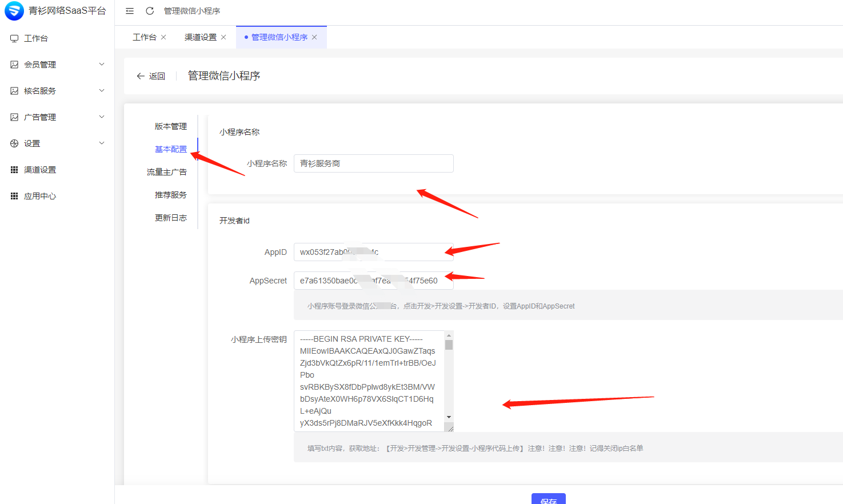The width and height of the screenshot is (843, 504).
Task: Open 工作台 in the left sidebar
Action: click(x=57, y=38)
